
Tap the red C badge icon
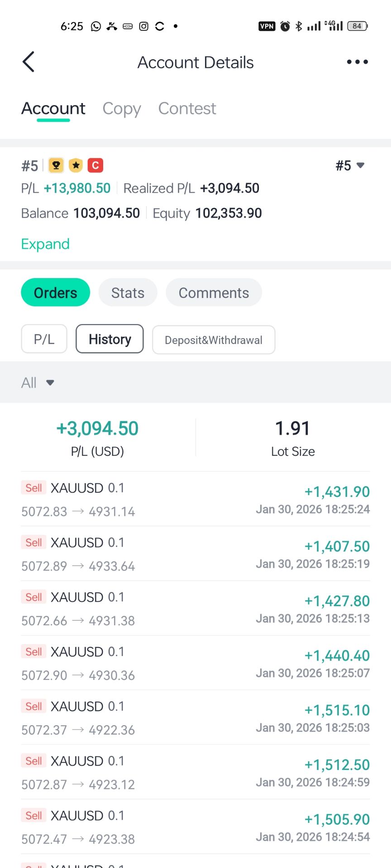(x=95, y=165)
